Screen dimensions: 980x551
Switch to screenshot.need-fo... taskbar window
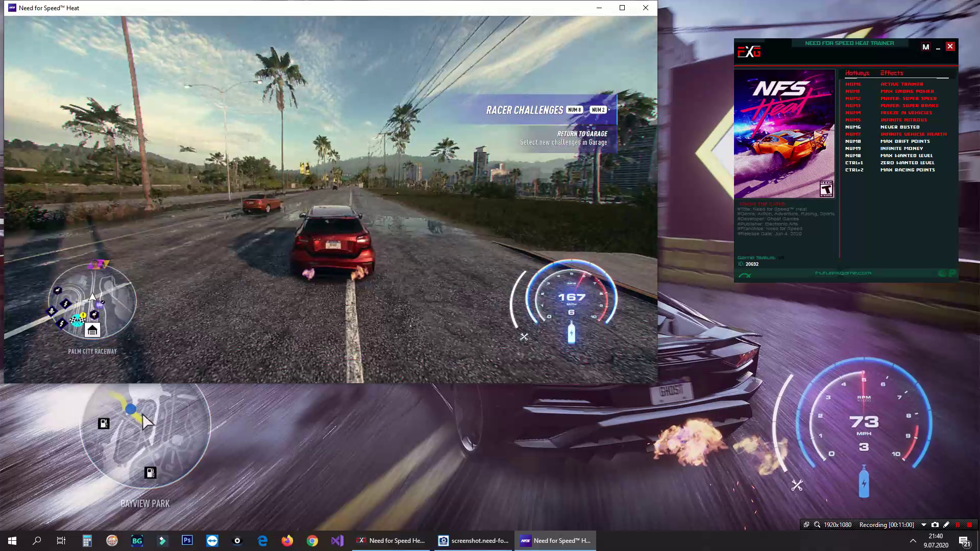474,540
